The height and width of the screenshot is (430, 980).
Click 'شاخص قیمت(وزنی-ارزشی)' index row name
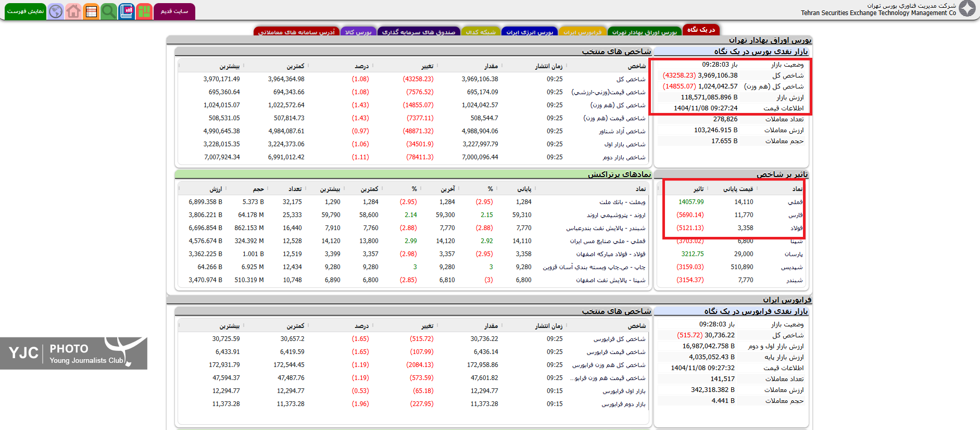[608, 92]
